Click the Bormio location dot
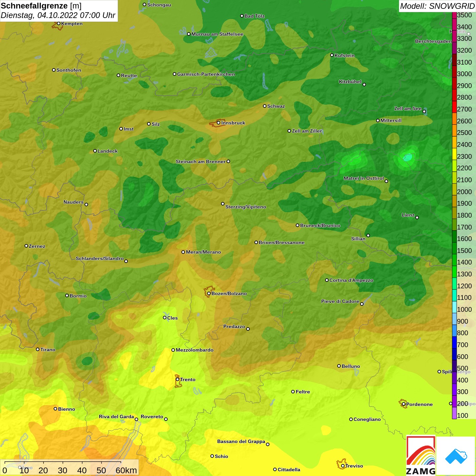476x476 pixels. [67, 295]
